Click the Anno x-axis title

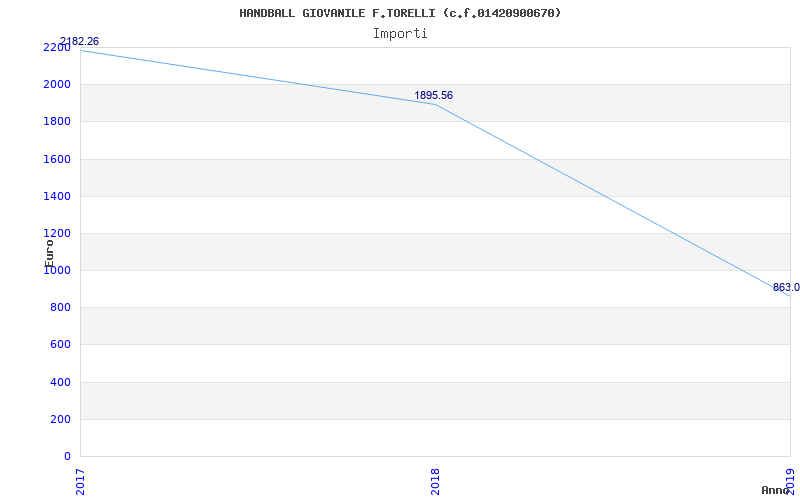tap(776, 490)
